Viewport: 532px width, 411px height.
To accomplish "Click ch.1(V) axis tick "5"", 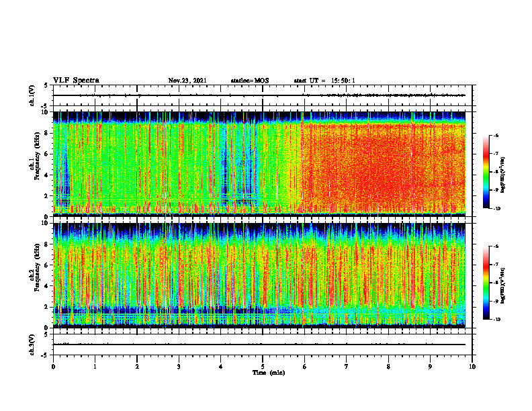I will click(x=46, y=86).
